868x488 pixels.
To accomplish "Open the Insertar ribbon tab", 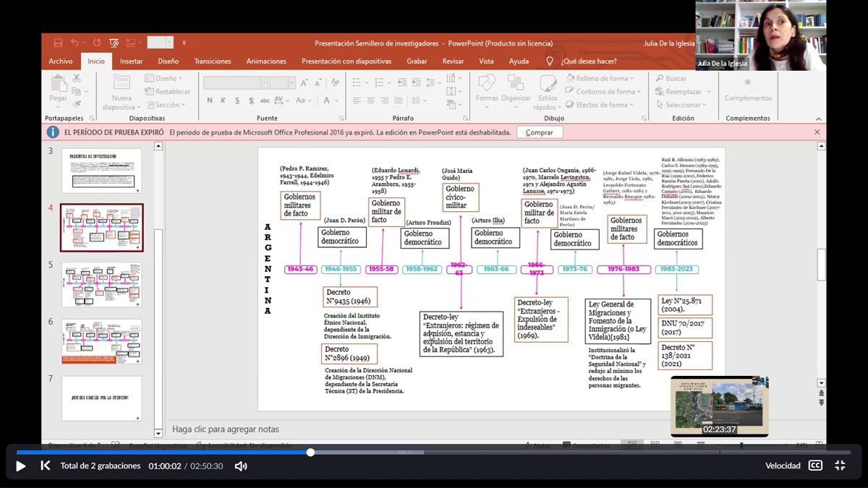I will [131, 61].
